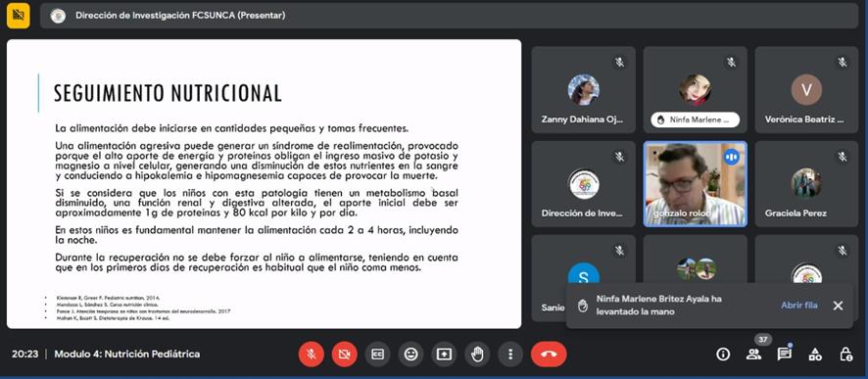
Task: Open host controls lock icon
Action: pos(845,355)
